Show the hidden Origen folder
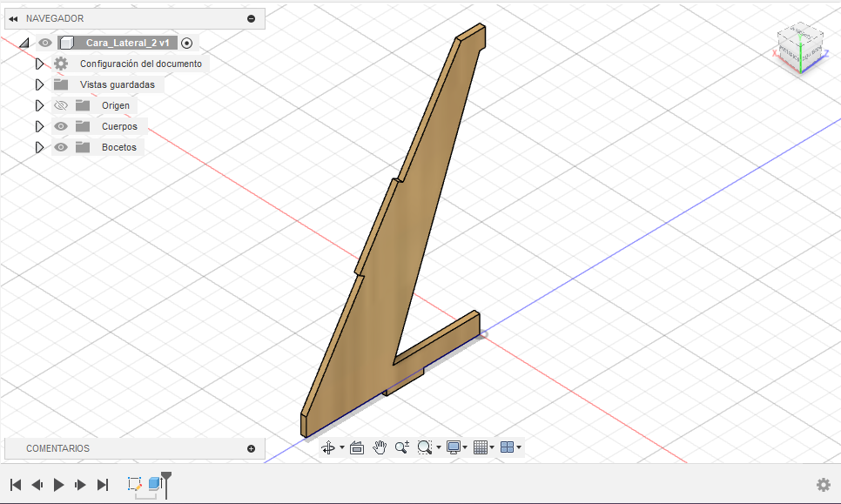The width and height of the screenshot is (841, 504). (61, 105)
